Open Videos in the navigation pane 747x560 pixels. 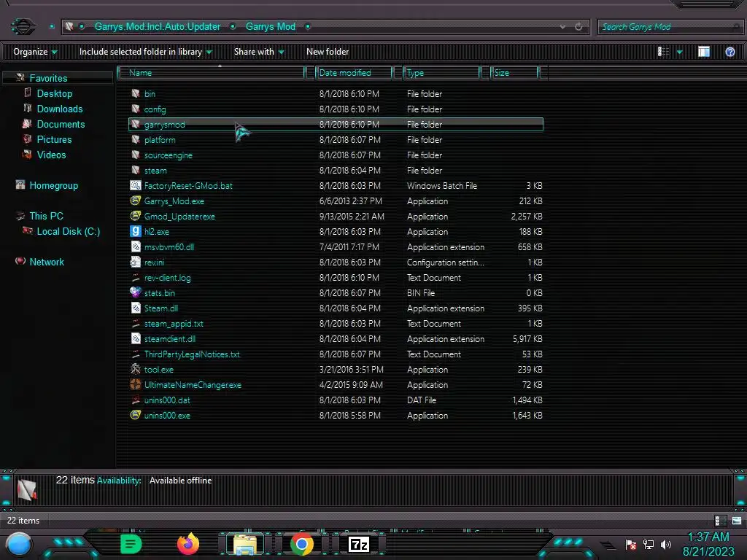pos(52,155)
